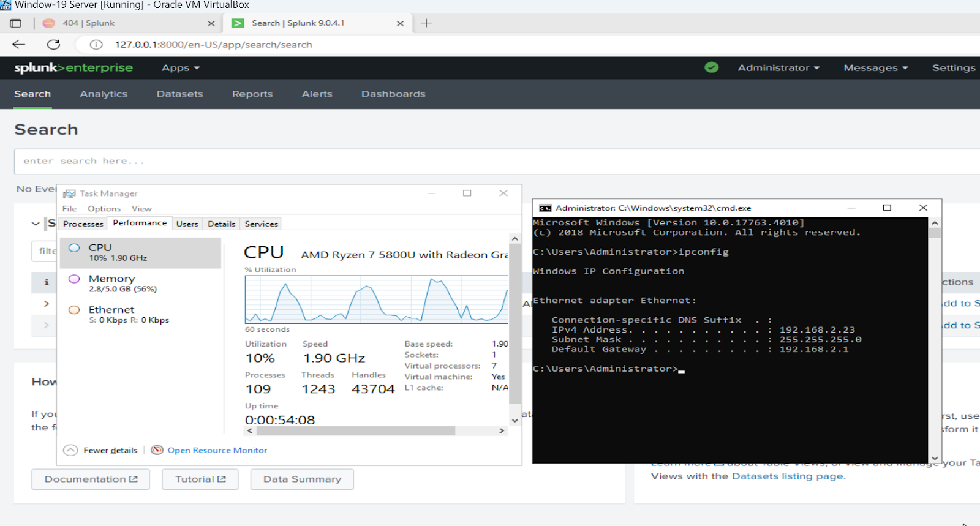
Task: Select the Search tab in Splunk nav
Action: pos(32,94)
